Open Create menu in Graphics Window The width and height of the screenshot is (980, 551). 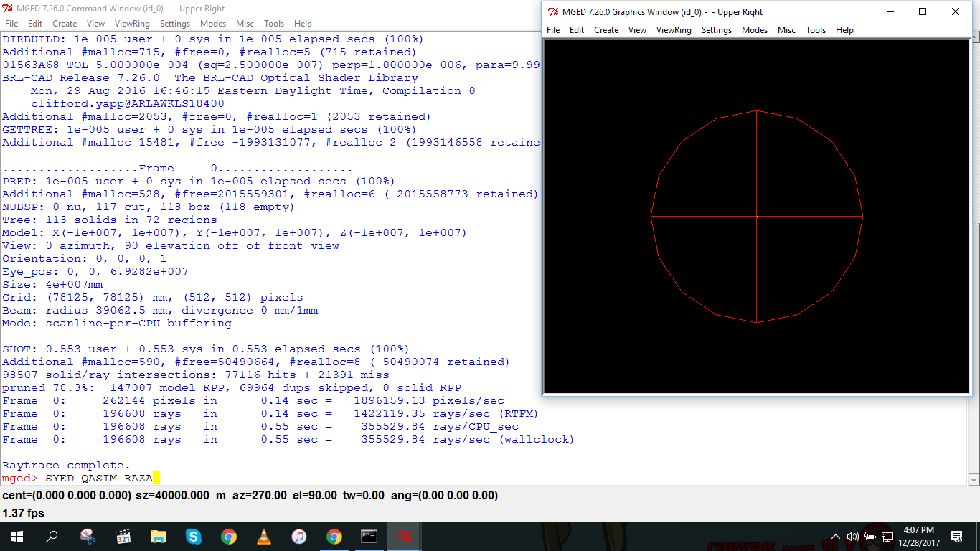[x=606, y=30]
